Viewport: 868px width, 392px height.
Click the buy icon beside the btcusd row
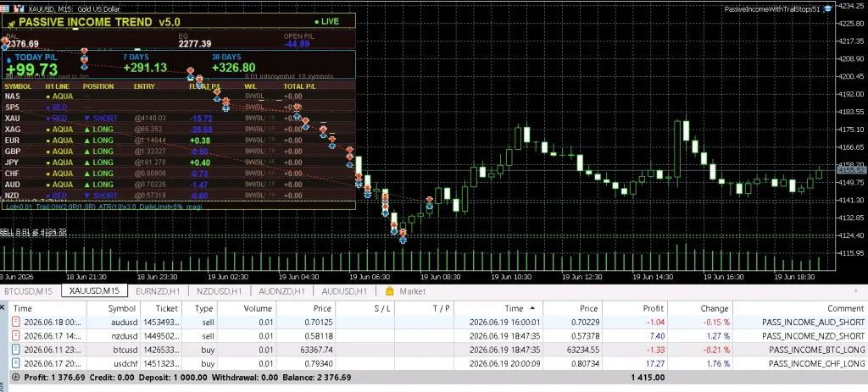(x=15, y=350)
